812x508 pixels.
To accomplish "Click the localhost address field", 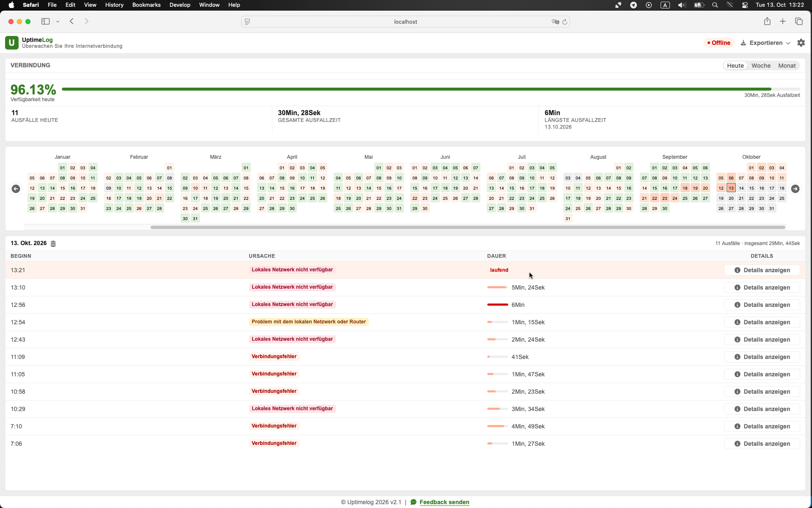I will (405, 22).
